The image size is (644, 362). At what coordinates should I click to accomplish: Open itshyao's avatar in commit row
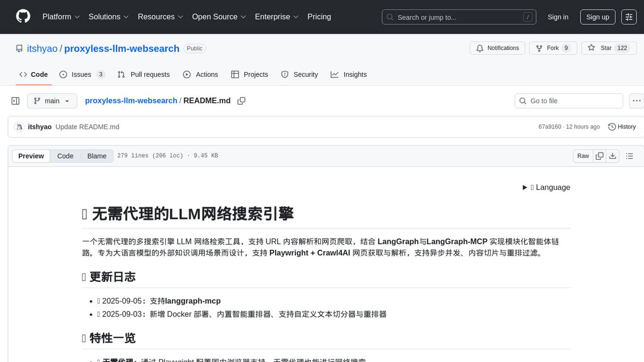(19, 127)
